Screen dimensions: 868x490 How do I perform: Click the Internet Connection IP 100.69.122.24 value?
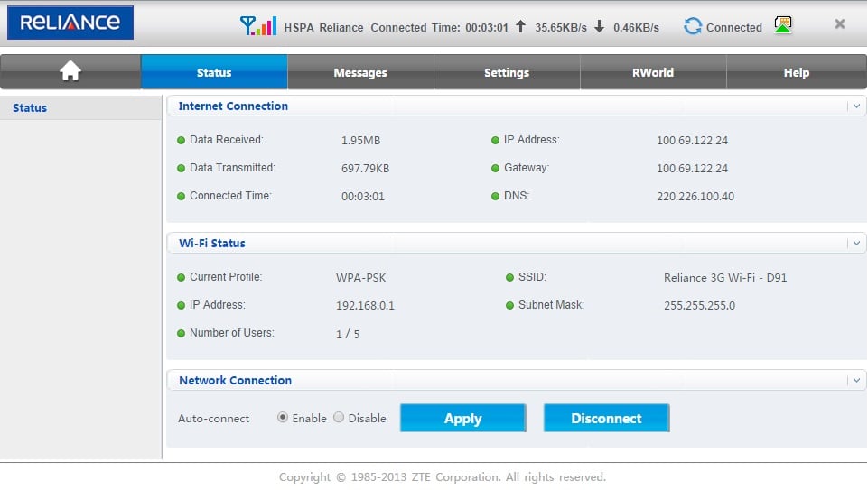[x=692, y=141]
